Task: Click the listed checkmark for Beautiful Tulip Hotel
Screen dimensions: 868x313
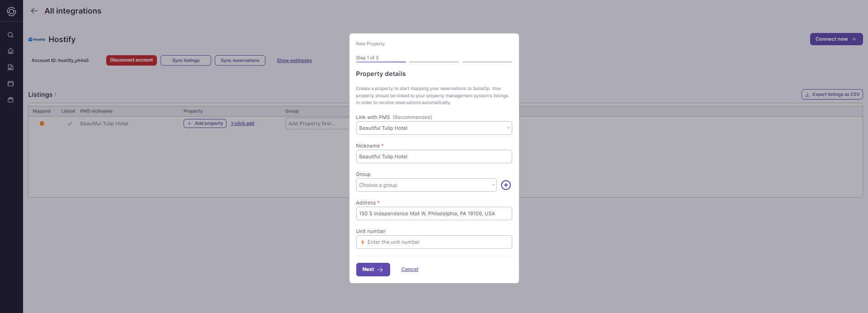Action: tap(70, 123)
